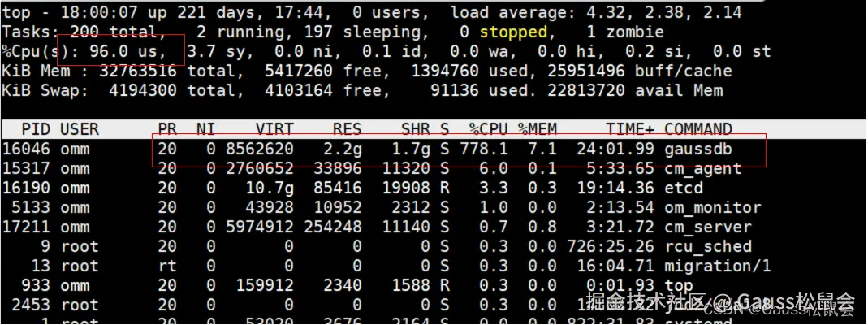Select the 25951496 buff/cache value
The width and height of the screenshot is (868, 325).
585,71
